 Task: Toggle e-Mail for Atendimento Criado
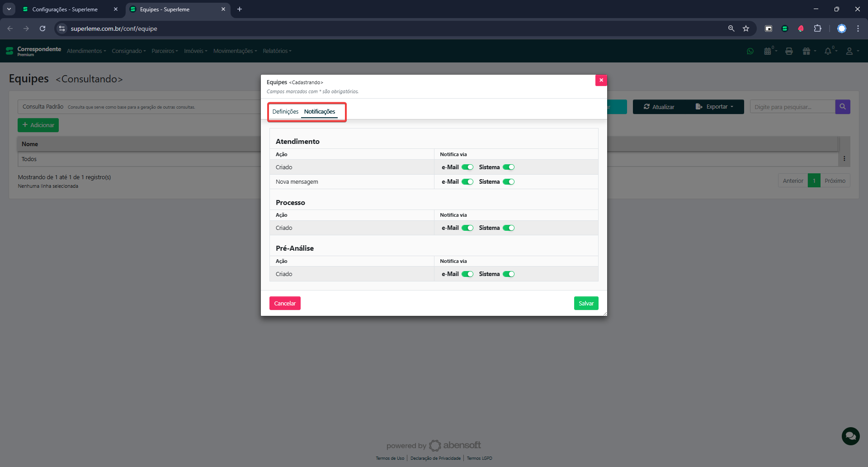467,167
